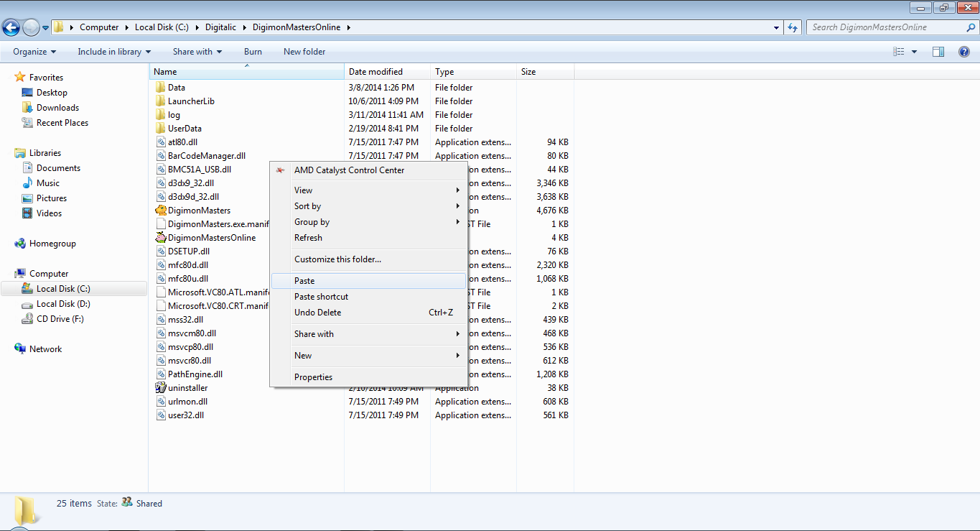Choose Paste shortcut from the context menu
The image size is (980, 531).
(x=368, y=297)
